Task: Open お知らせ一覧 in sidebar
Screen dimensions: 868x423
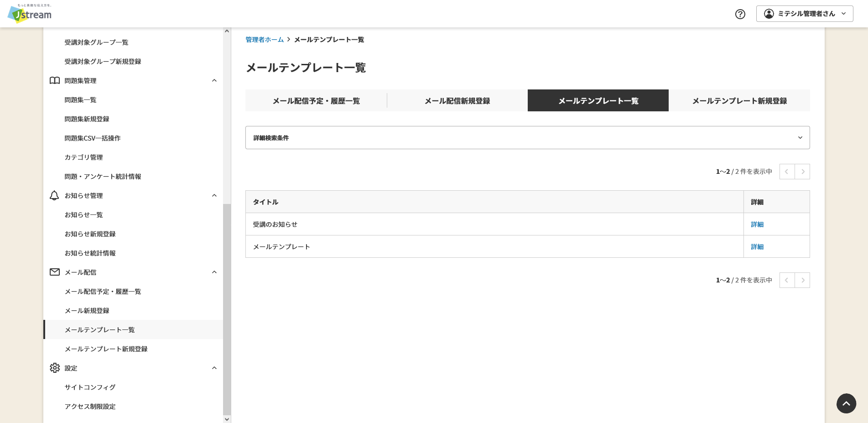Action: (x=83, y=215)
